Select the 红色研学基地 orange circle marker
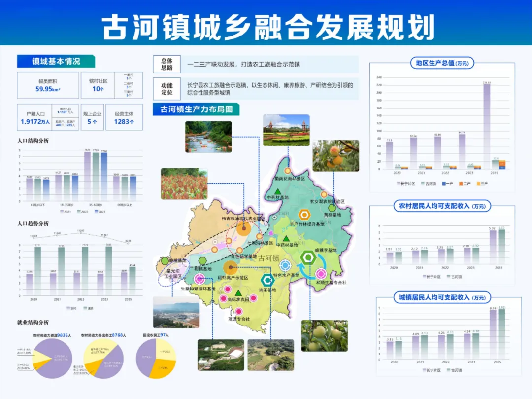Image resolution: width=532 pixels, height=399 pixels. click(239, 251)
